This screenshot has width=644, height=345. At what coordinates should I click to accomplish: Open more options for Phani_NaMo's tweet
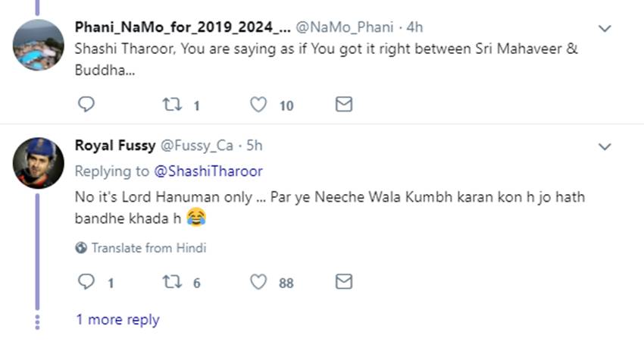(605, 28)
